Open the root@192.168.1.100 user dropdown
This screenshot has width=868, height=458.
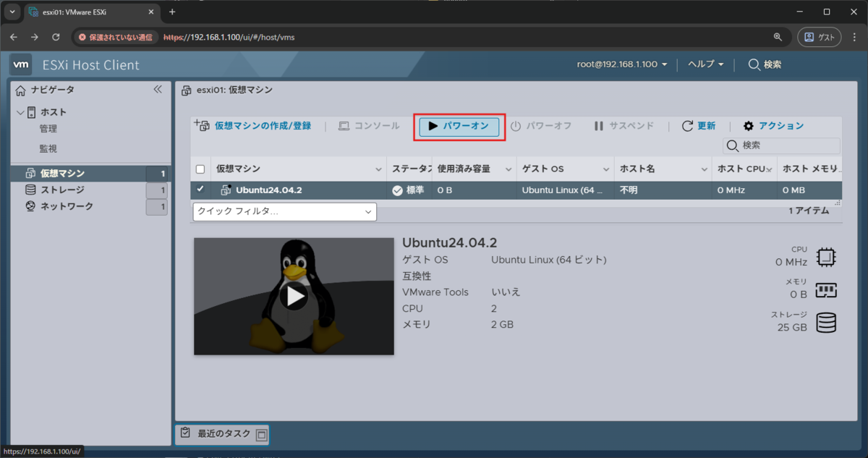622,64
